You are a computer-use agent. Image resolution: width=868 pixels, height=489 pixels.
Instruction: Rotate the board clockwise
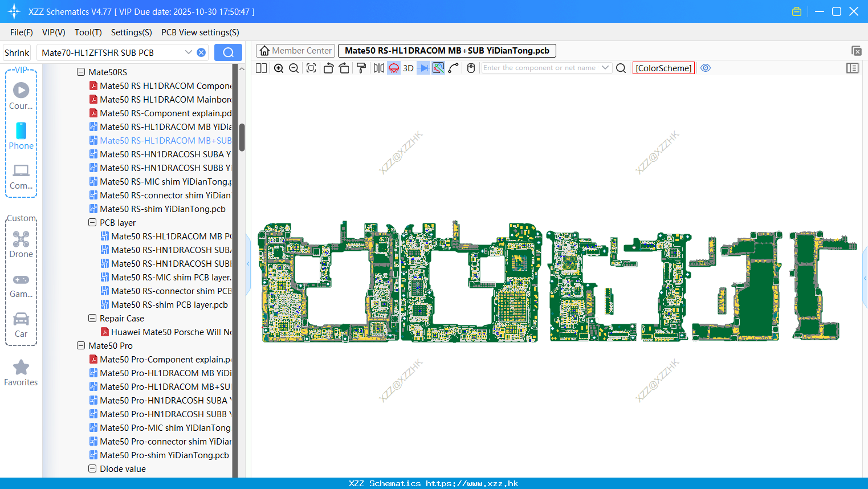pyautogui.click(x=344, y=68)
